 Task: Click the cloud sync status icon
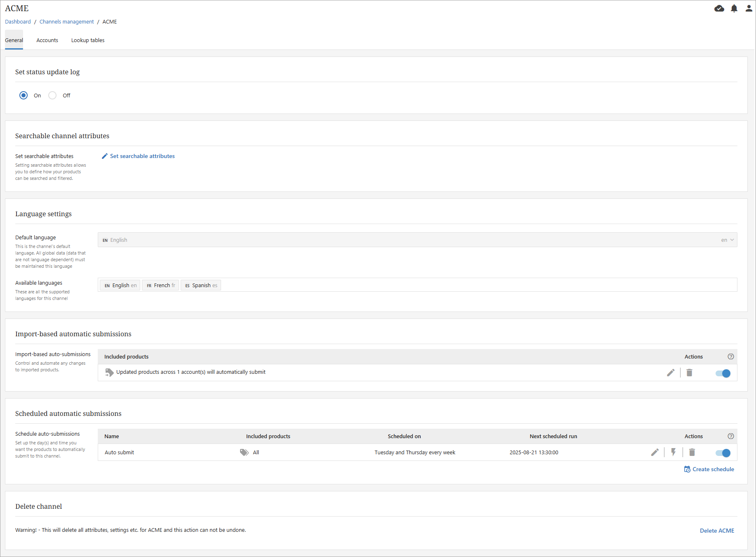[719, 9]
